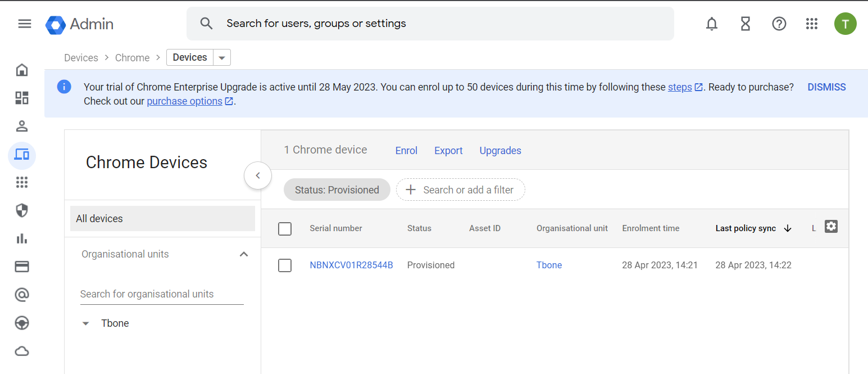The image size is (868, 374).
Task: Select All devices in the device list
Action: point(99,218)
